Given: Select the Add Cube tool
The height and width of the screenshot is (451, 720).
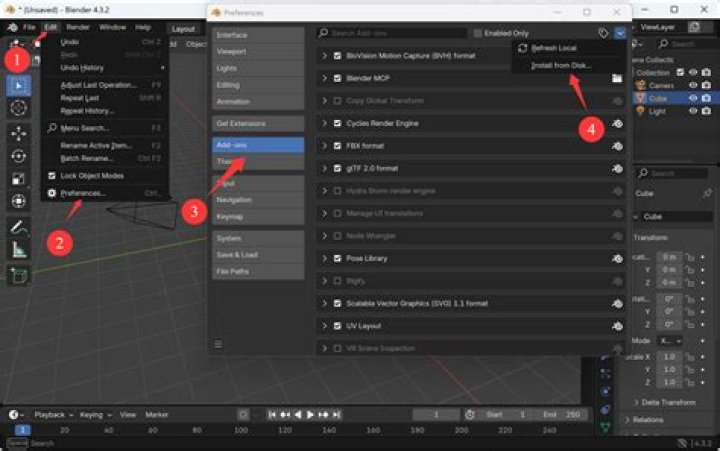Looking at the screenshot, I should [18, 276].
